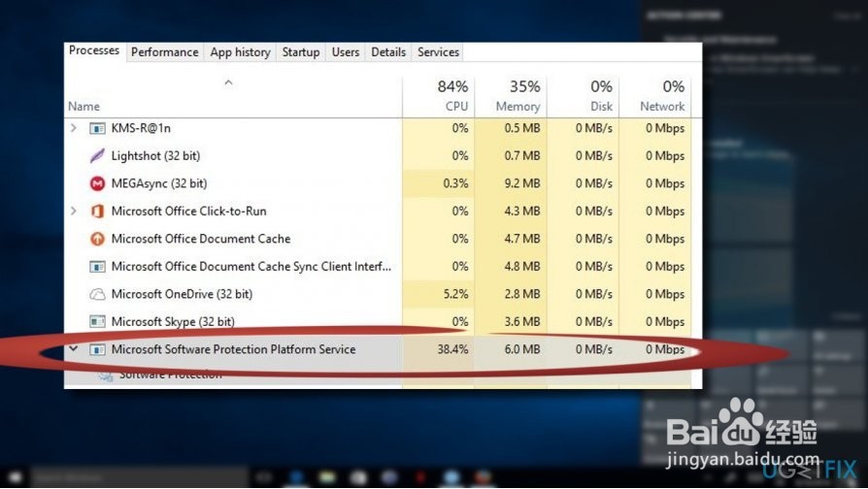
Task: Select Microsoft Software Protection Platform Service row
Action: [378, 349]
